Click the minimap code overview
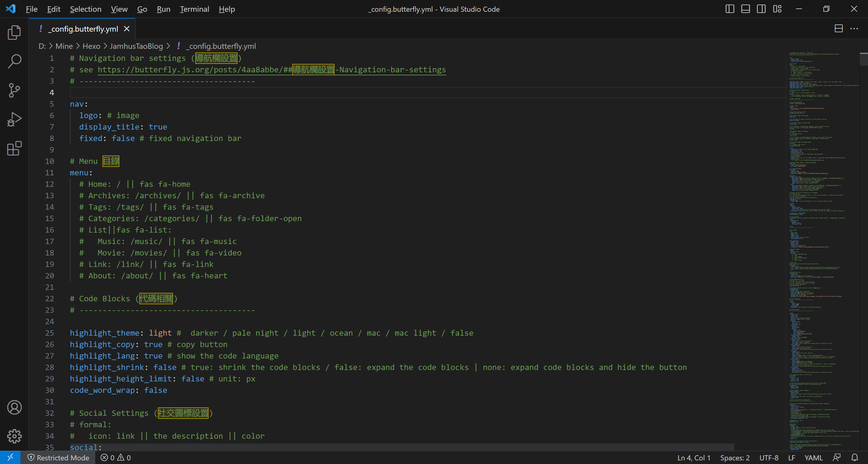Screen dimensions: 868x464 coord(822,236)
